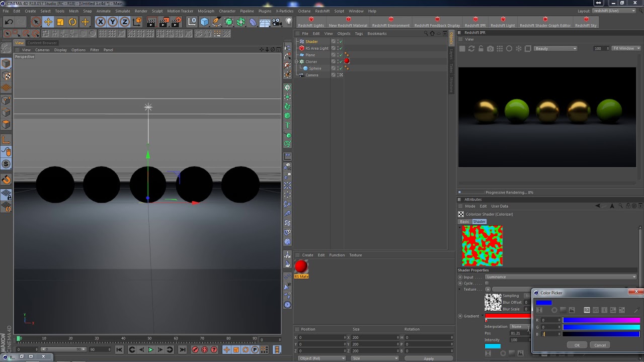This screenshot has width=644, height=362.
Task: Select the Scale tool
Action: coord(60,22)
